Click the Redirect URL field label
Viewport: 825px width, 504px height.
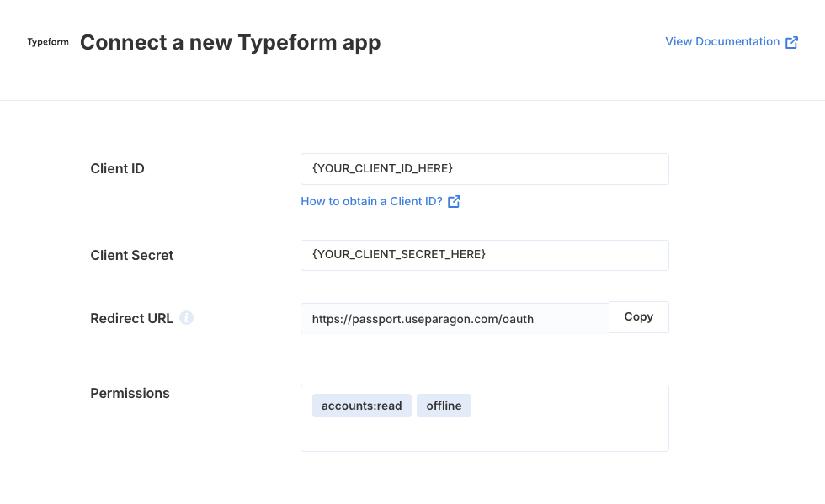pos(131,318)
